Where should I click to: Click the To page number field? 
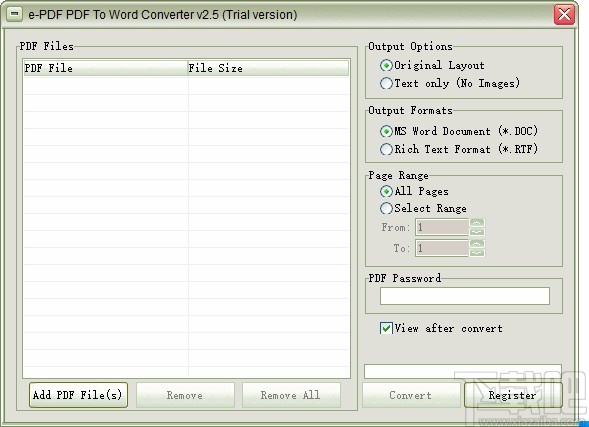(x=442, y=248)
